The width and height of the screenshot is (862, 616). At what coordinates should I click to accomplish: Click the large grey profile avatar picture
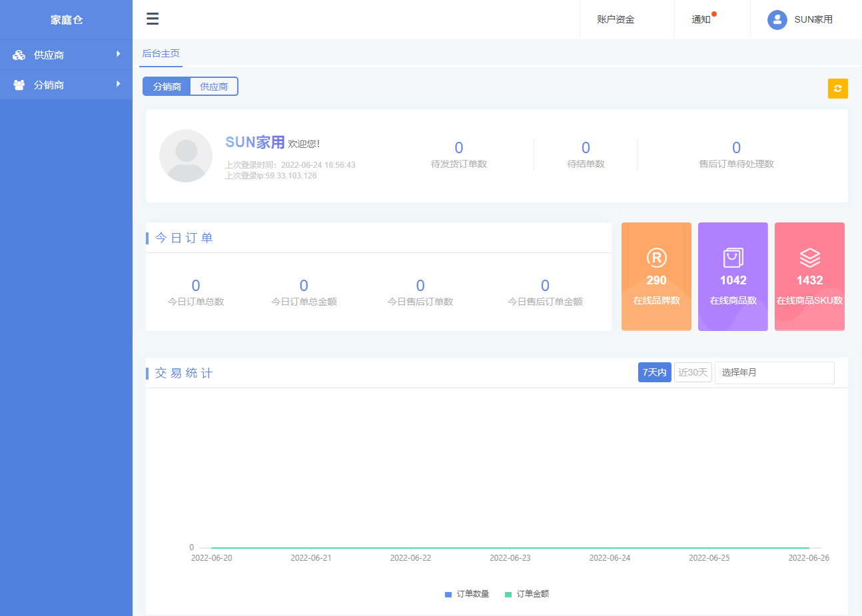186,156
